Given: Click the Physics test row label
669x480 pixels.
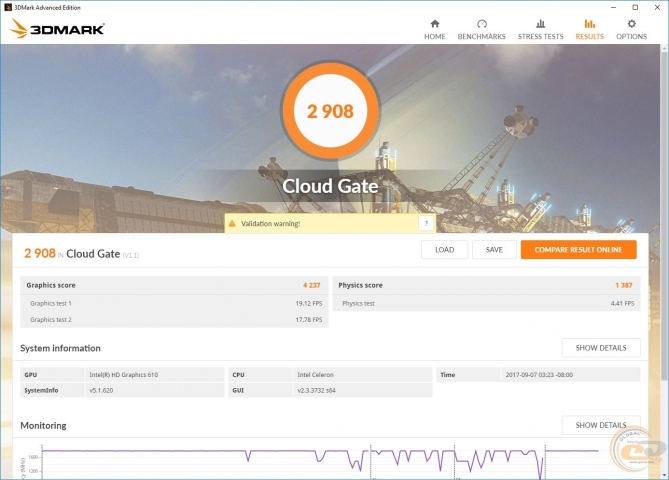Looking at the screenshot, I should point(358,303).
